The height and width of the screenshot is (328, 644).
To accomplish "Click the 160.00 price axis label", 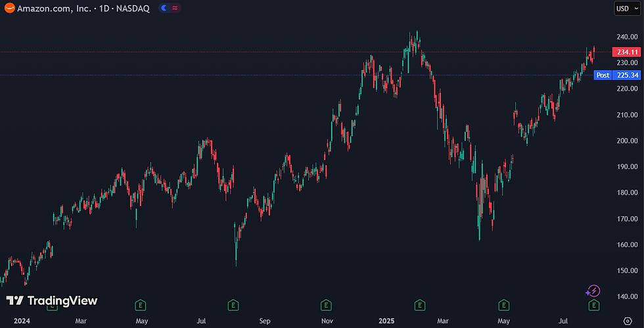I will [627, 245].
